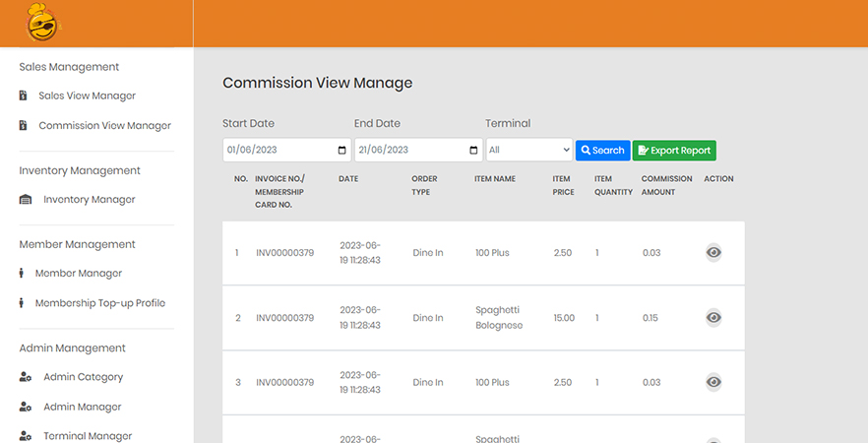
Task: Open row 3 details with eye icon
Action: click(713, 382)
